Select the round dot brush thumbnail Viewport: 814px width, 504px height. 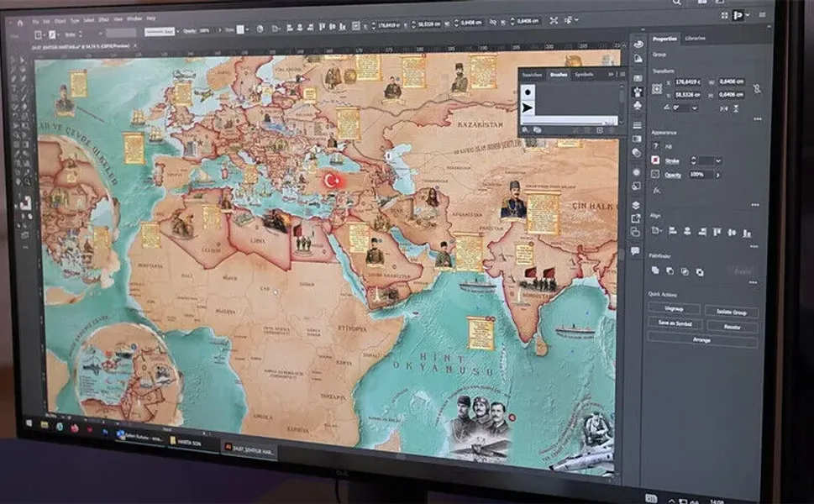tap(528, 92)
